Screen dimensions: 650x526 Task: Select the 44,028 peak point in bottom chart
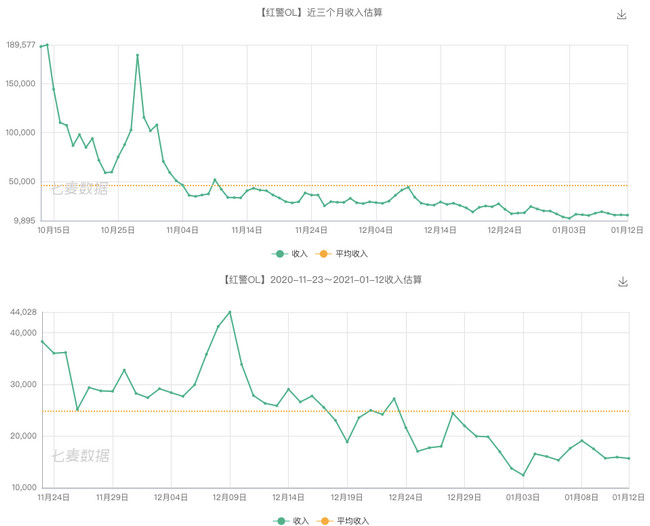[x=230, y=312]
